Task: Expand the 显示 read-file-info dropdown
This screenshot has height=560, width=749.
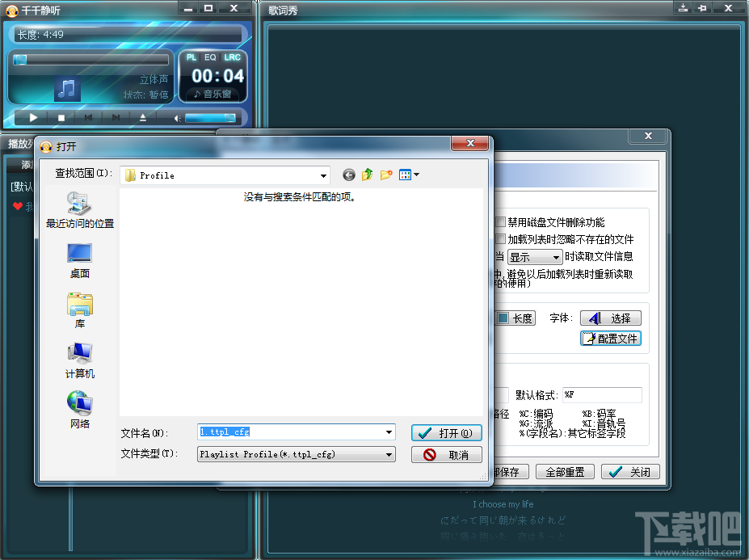Action: coord(535,257)
